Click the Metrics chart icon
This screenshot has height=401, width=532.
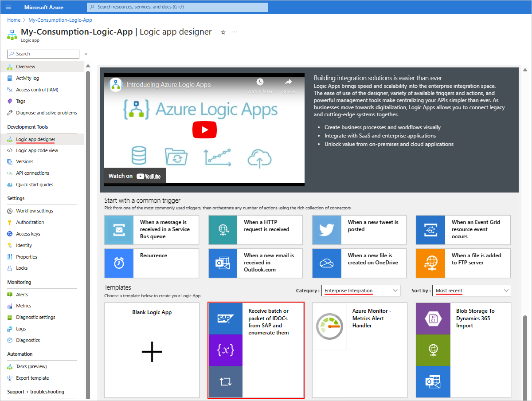tap(10, 306)
